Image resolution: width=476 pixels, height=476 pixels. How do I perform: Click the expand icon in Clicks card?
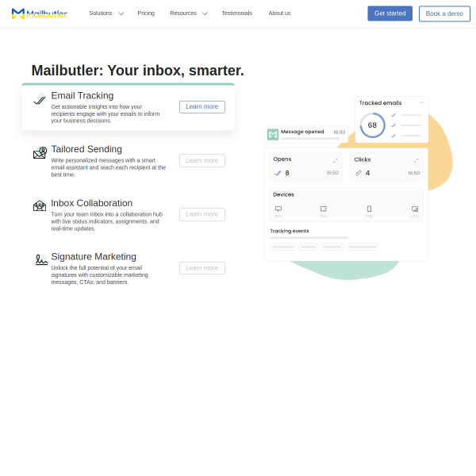416,160
